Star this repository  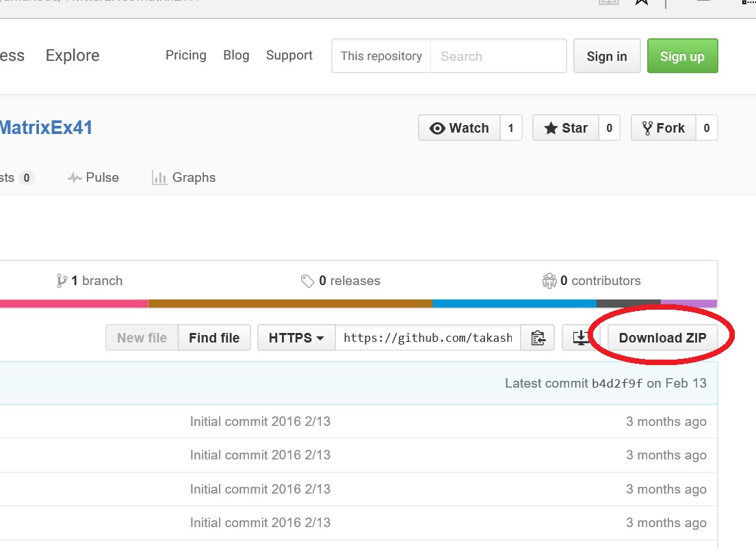click(x=566, y=128)
